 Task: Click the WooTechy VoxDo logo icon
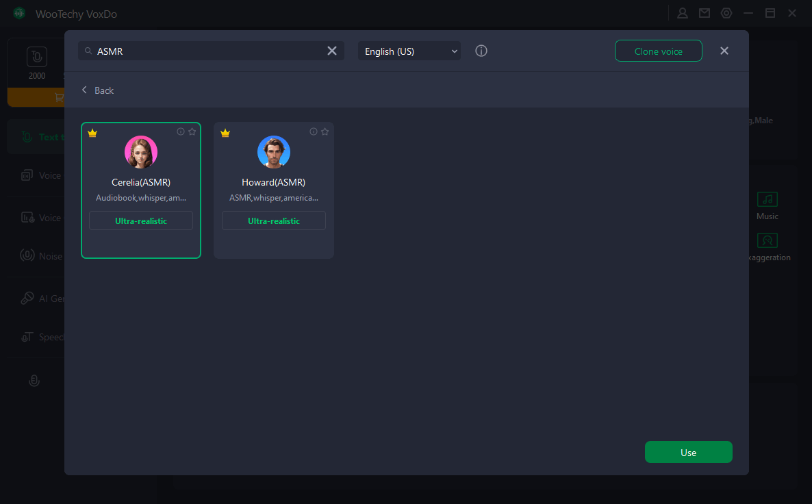tap(19, 14)
